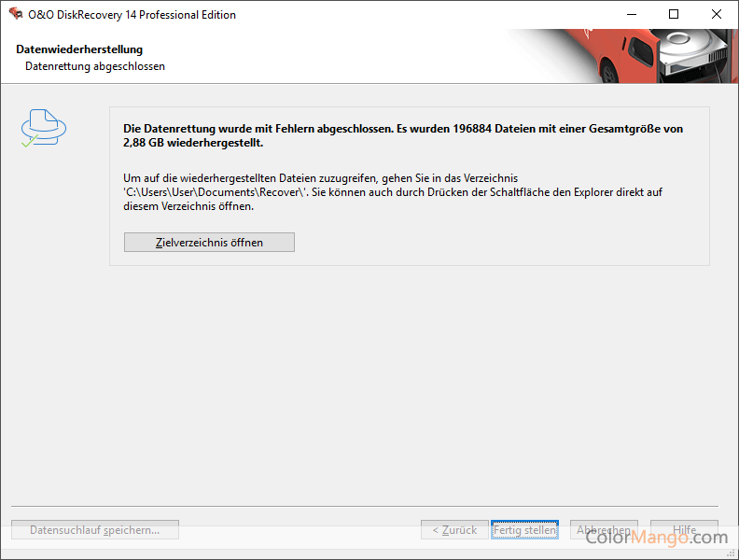Minimize the DiskRecovery window
The image size is (739, 560).
631,14
